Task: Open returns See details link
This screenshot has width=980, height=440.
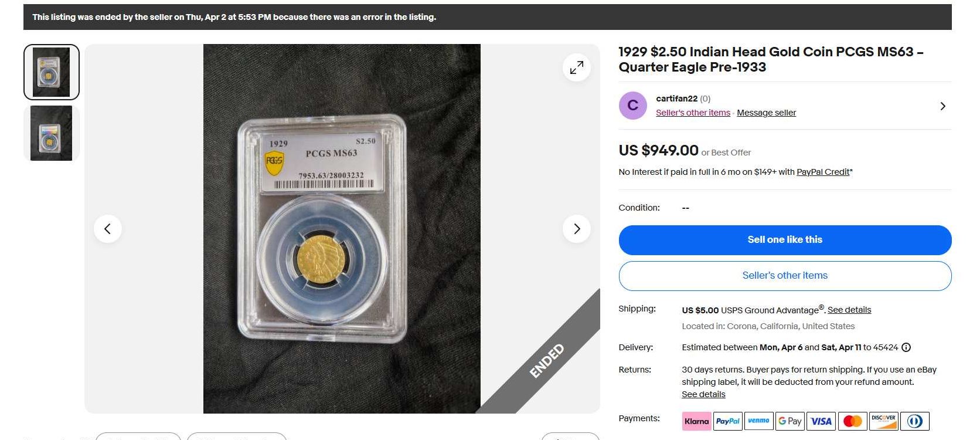Action: [x=703, y=394]
